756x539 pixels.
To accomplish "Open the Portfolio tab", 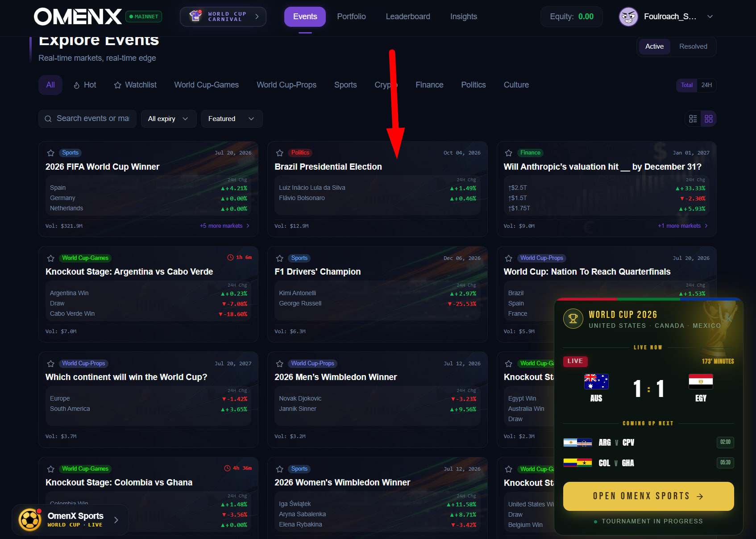I will click(351, 17).
